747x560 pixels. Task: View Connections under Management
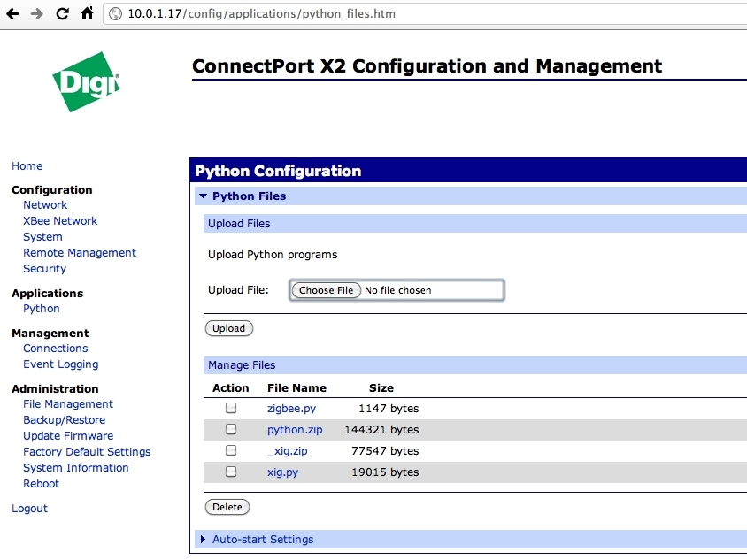[56, 349]
